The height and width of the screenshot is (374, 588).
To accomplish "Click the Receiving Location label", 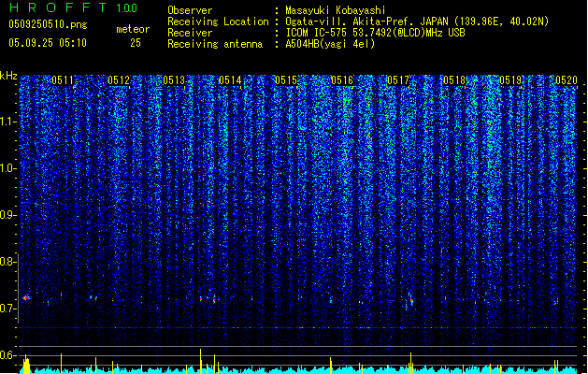I will 218,22.
